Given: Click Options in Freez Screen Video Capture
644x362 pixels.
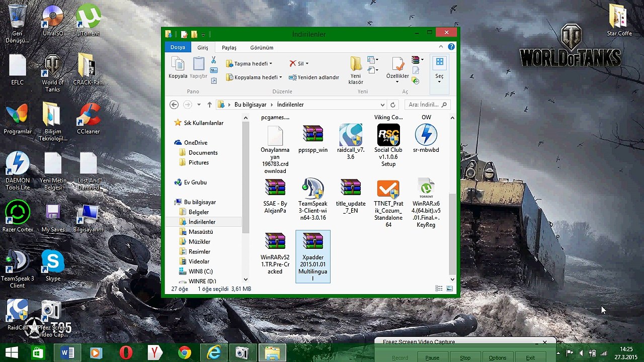Looking at the screenshot, I should coord(498,357).
